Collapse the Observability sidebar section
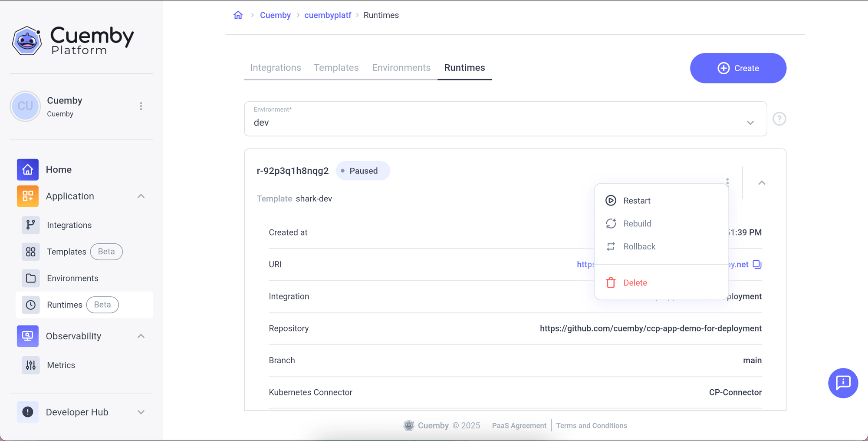 click(141, 336)
